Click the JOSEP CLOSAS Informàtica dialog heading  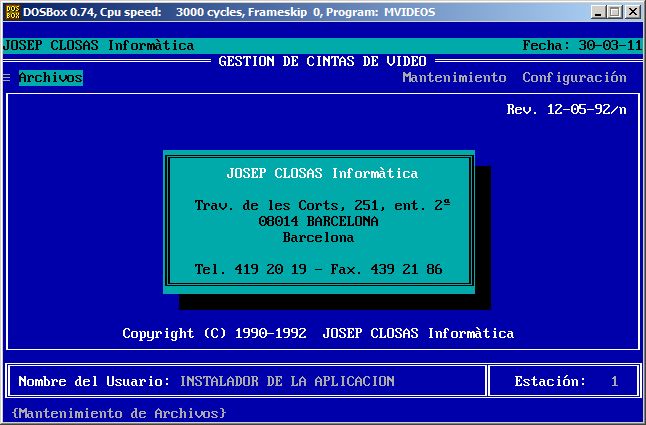click(322, 174)
